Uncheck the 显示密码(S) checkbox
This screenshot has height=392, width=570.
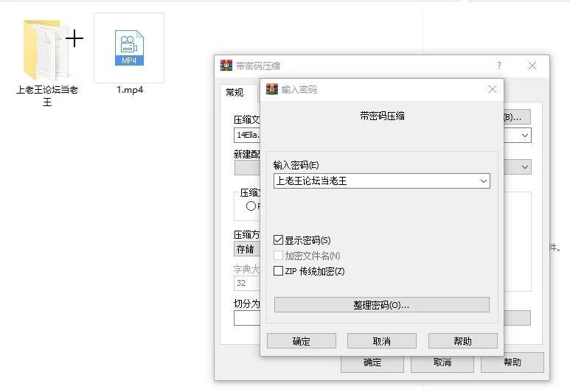pos(278,239)
